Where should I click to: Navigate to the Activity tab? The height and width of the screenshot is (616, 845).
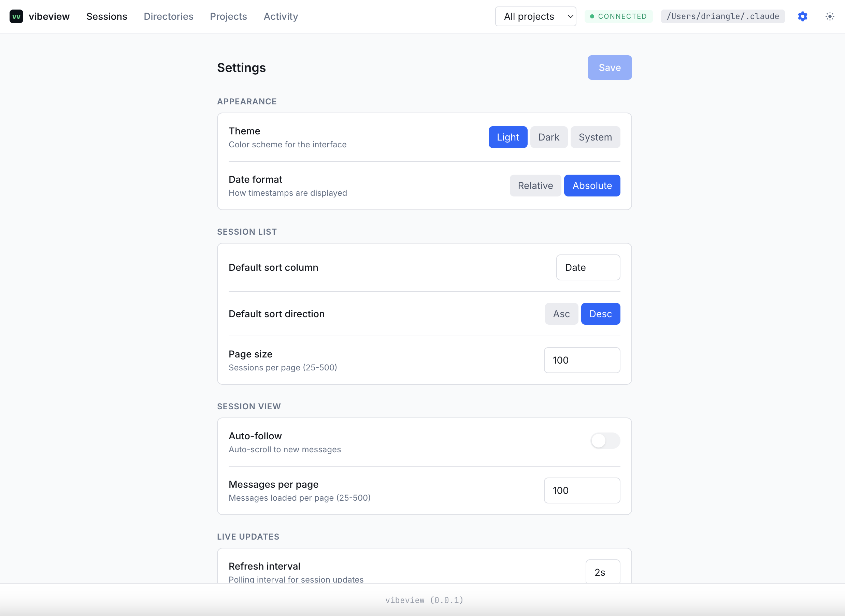pos(281,16)
